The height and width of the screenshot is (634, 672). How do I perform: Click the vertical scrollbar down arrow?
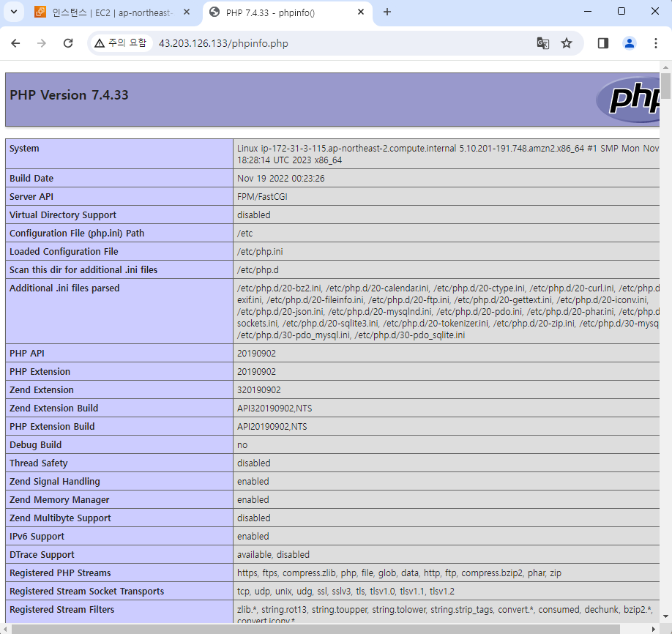click(x=665, y=617)
